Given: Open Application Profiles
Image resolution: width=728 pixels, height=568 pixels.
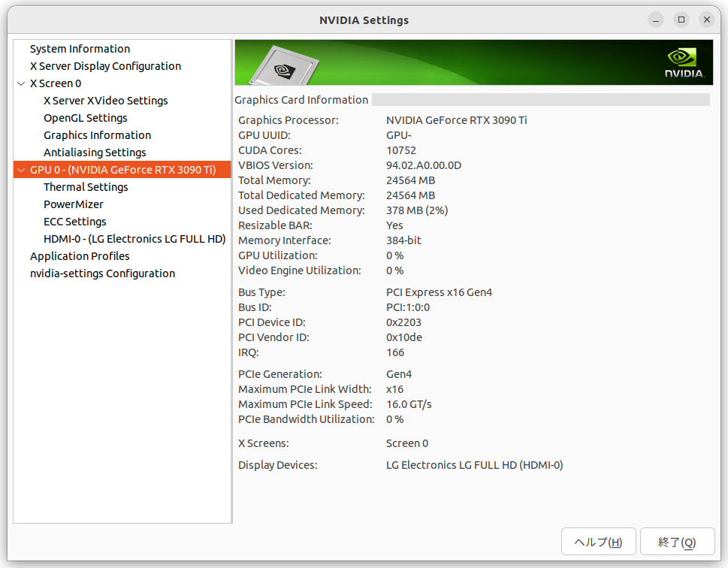Looking at the screenshot, I should 80,256.
